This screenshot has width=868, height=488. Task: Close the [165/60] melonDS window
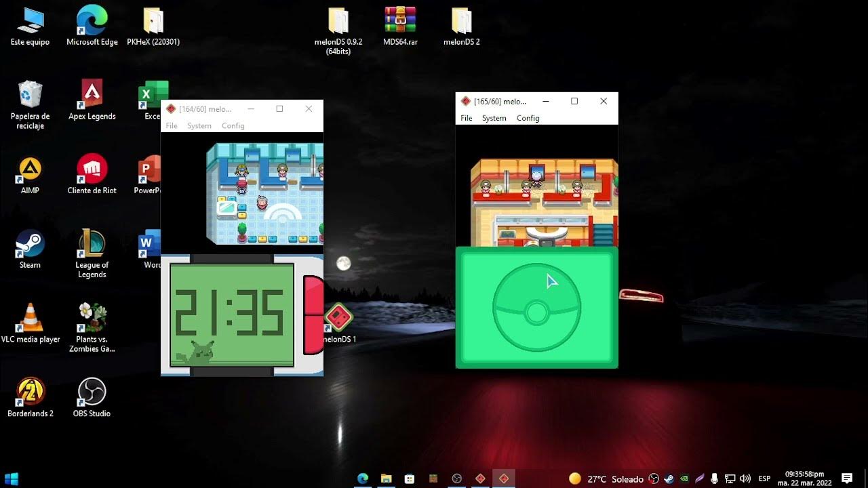tap(604, 101)
